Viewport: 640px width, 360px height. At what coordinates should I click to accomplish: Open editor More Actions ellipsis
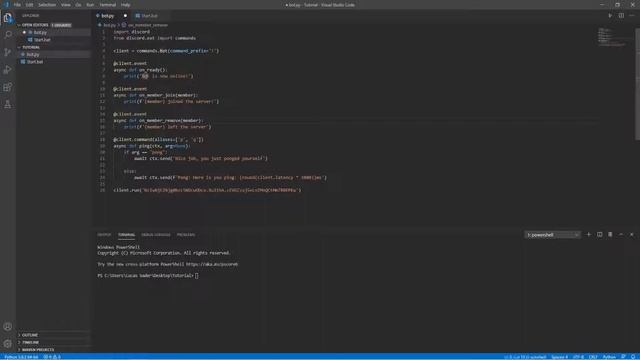pos(632,16)
